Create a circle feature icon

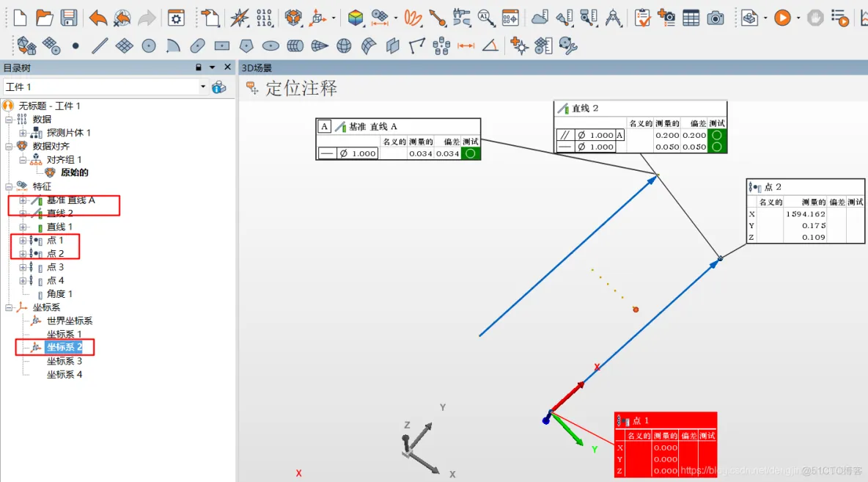point(148,45)
